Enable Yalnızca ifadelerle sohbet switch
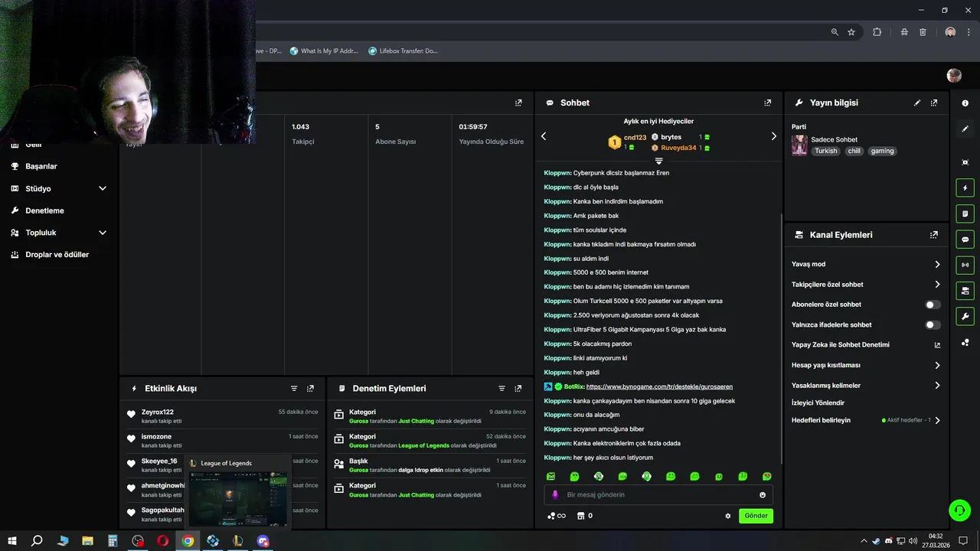980x551 pixels. coord(933,324)
